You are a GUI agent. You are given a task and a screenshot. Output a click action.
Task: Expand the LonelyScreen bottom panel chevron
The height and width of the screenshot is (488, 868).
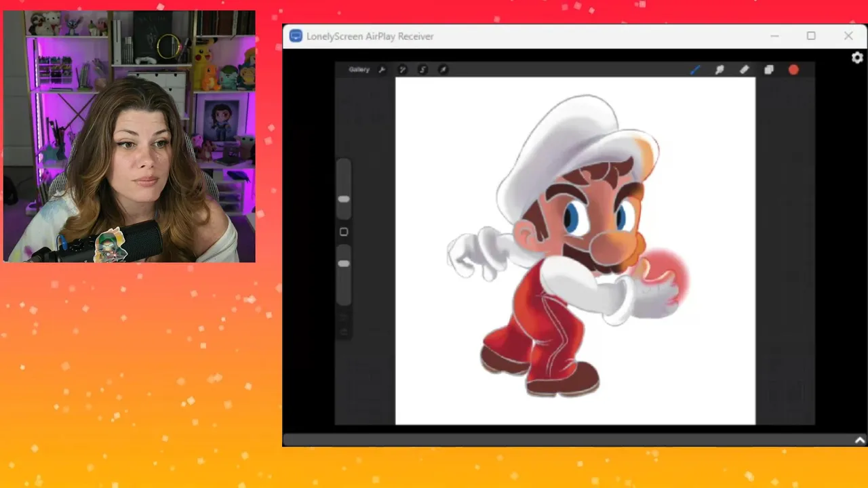860,440
